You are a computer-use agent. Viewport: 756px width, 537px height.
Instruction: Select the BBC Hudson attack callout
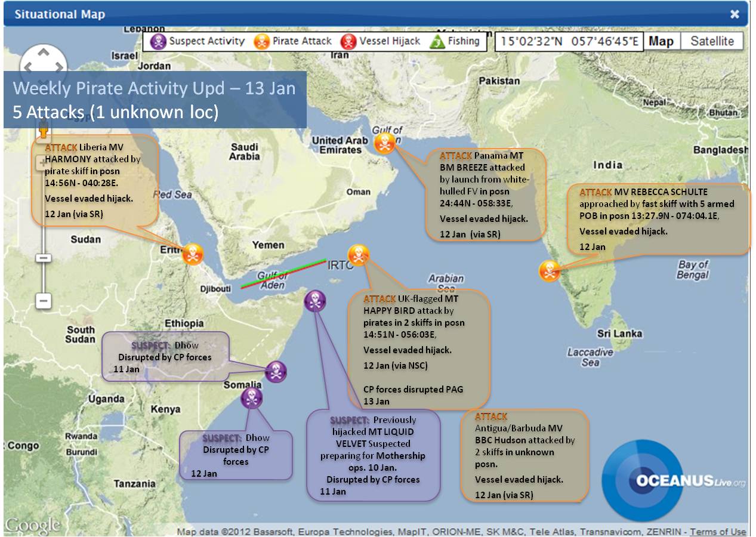pos(525,455)
